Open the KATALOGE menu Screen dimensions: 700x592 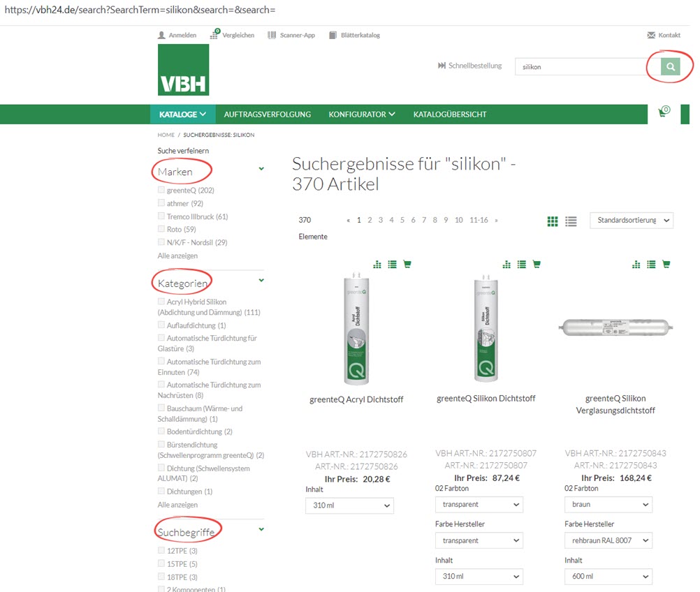pyautogui.click(x=182, y=114)
